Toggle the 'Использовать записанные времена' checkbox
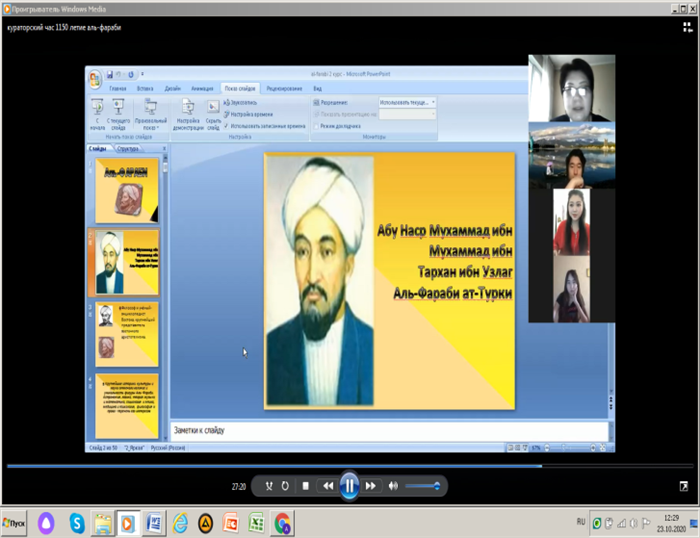The width and height of the screenshot is (700, 538). 227,126
